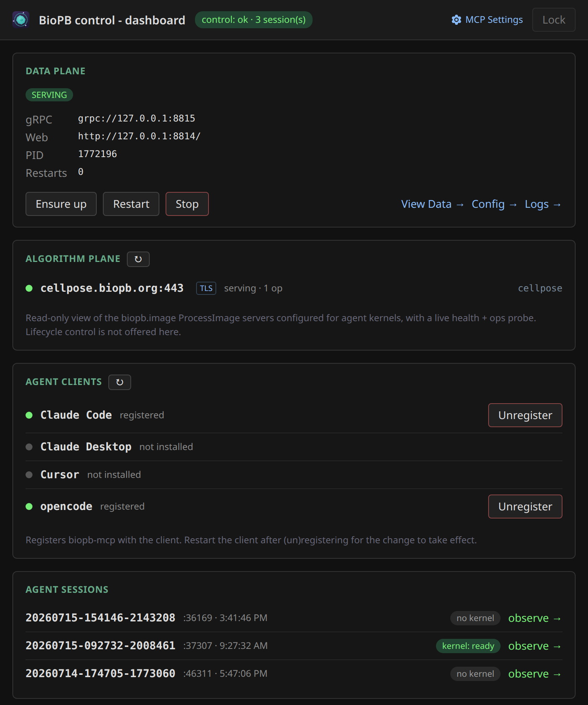Click the Cursor not installed status text
This screenshot has height=705, width=588.
tap(114, 475)
